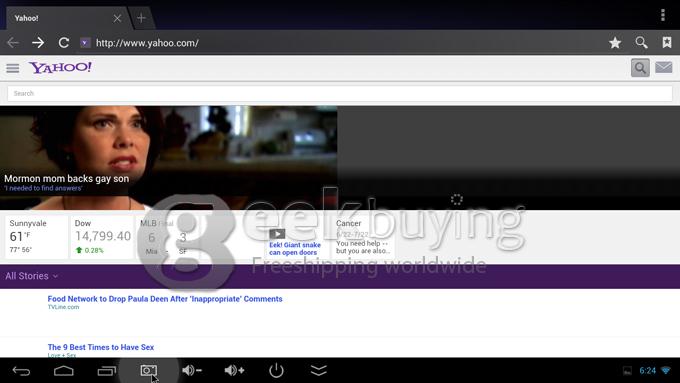Expand the All Stories dropdown
680x383 pixels.
point(31,276)
